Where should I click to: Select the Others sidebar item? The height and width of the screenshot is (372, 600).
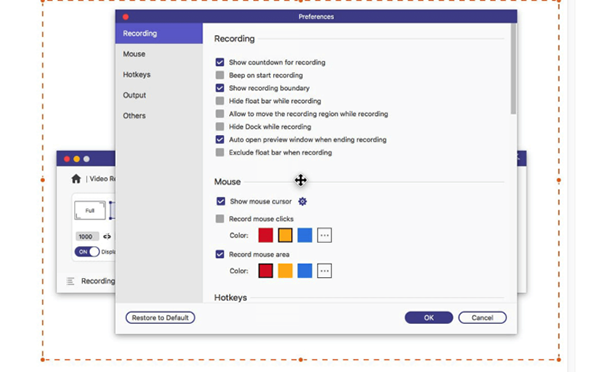point(134,116)
